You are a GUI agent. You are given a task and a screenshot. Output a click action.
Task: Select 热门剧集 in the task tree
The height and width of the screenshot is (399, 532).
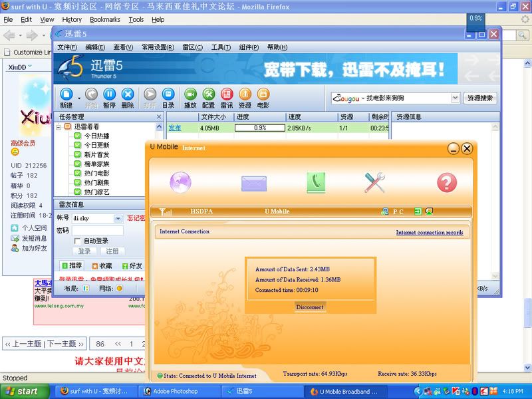pyautogui.click(x=96, y=183)
